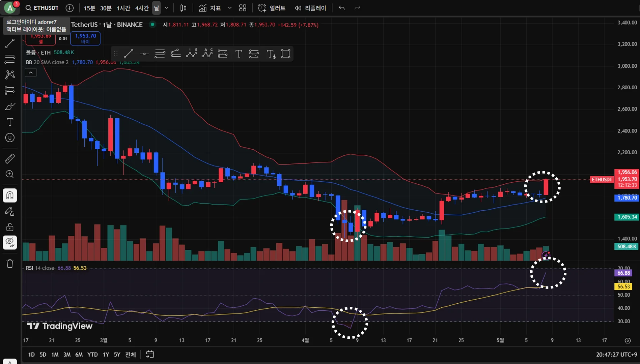Open the user profile menu avatar
The width and height of the screenshot is (640, 364).
coord(10,8)
